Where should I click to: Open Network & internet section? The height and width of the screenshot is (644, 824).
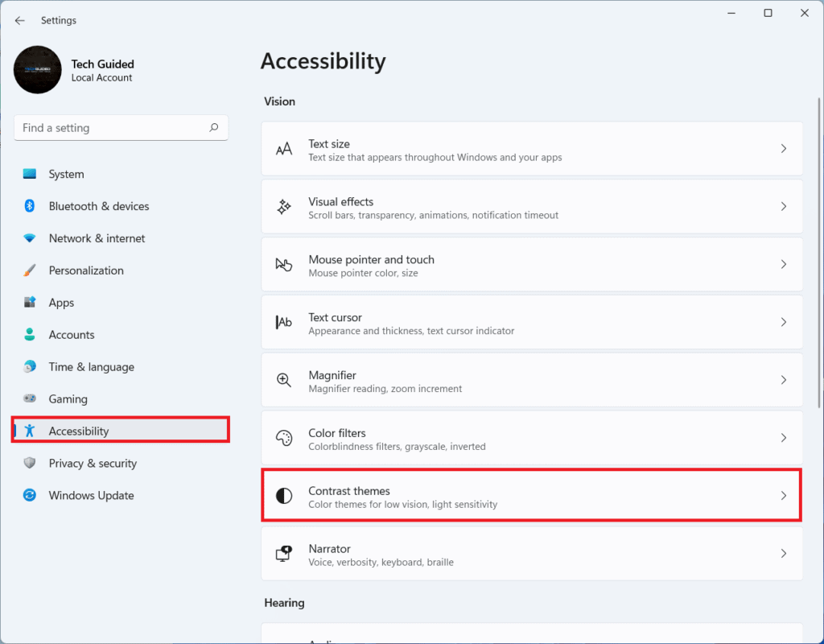(97, 238)
